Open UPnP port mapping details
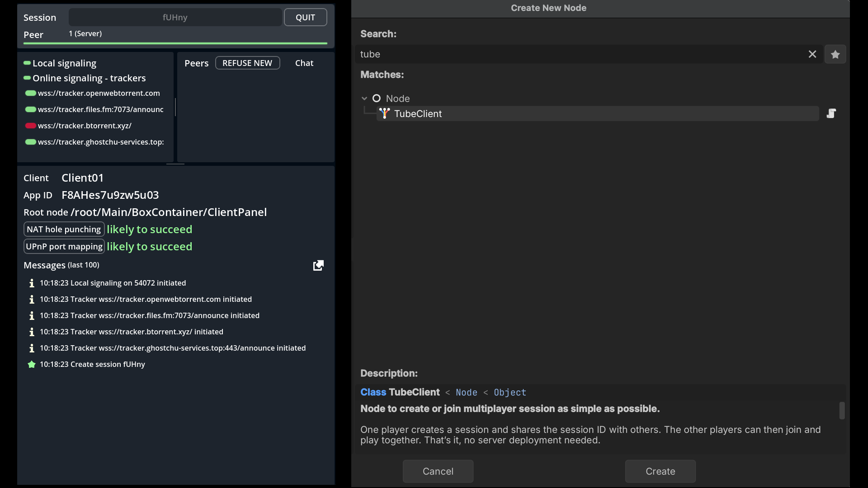The height and width of the screenshot is (488, 868). (64, 246)
